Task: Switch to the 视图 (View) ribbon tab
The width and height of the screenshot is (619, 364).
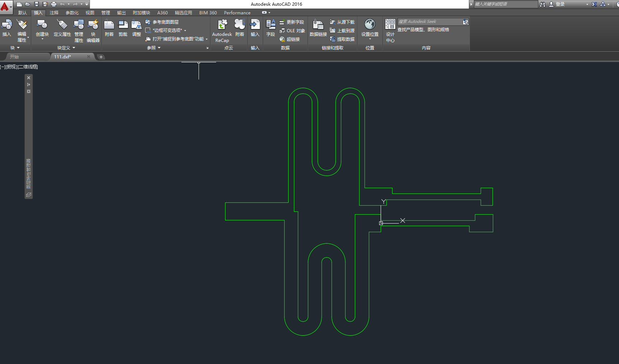Action: (90, 13)
